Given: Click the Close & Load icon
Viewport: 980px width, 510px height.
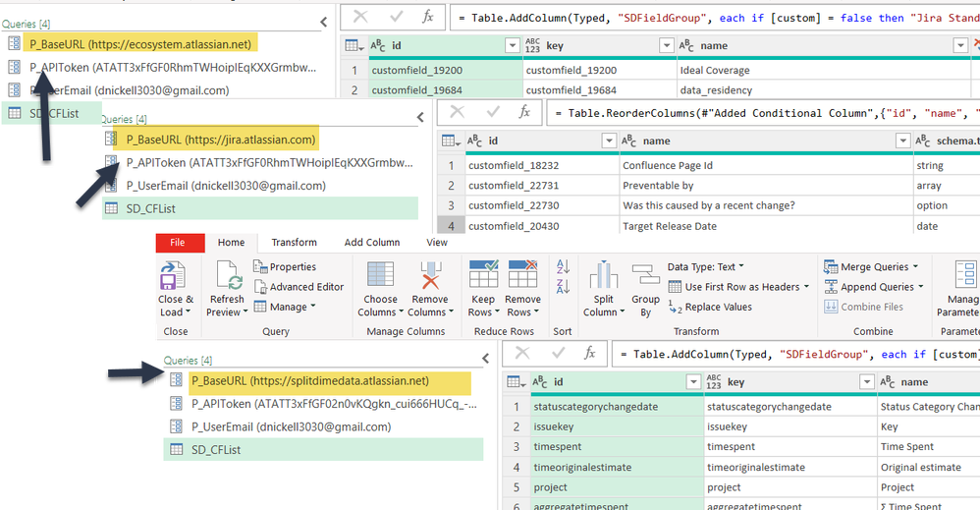Looking at the screenshot, I should (x=174, y=275).
